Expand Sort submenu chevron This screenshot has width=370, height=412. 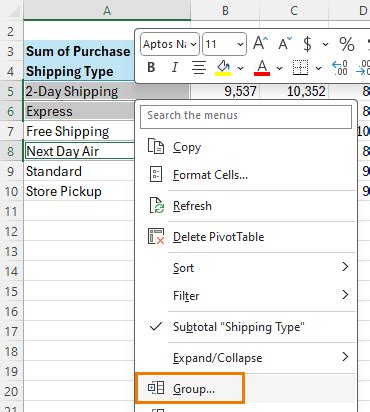click(x=345, y=267)
